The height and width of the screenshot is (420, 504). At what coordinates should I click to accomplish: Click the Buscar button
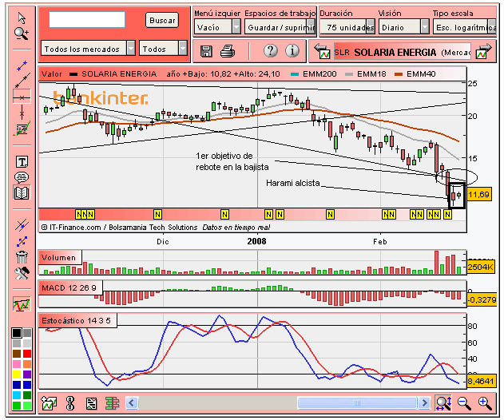[x=162, y=20]
